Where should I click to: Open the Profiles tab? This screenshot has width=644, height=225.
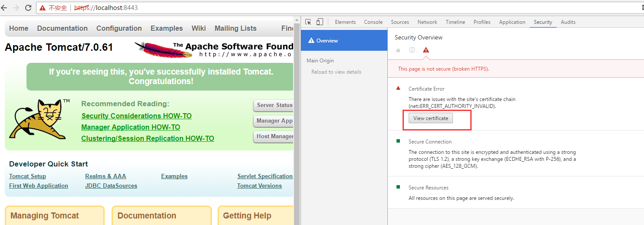click(x=482, y=22)
